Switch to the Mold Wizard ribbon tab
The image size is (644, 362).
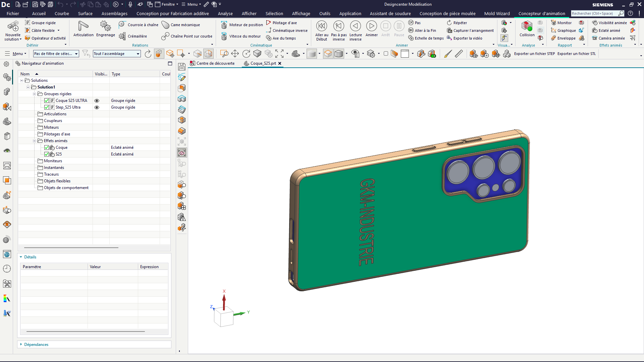(x=497, y=14)
